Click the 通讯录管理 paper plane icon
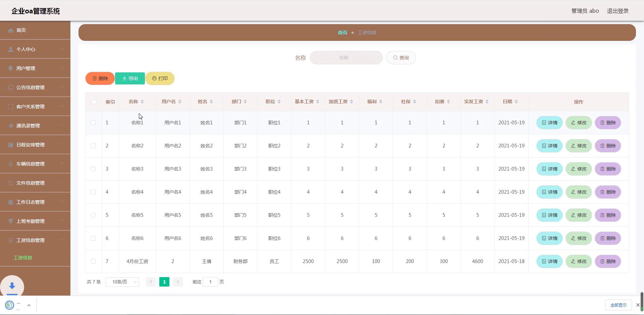Viewport: 644px width, 315px height. 11,126
